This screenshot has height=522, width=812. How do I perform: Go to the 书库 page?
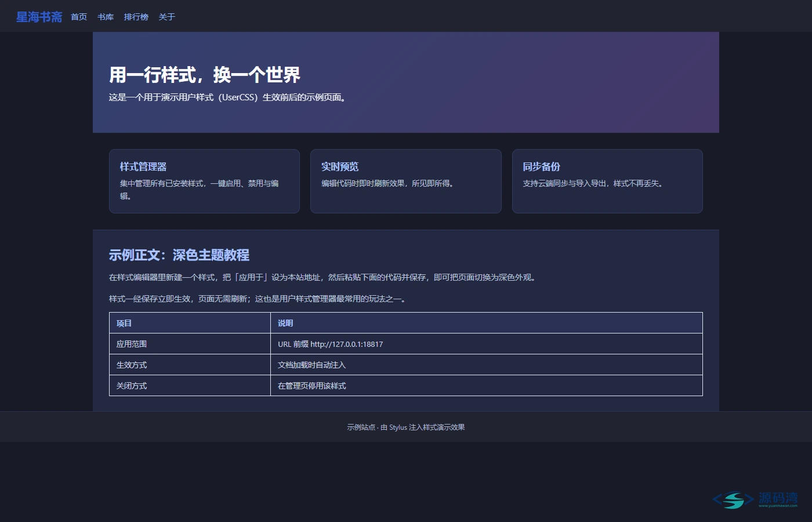[x=106, y=17]
